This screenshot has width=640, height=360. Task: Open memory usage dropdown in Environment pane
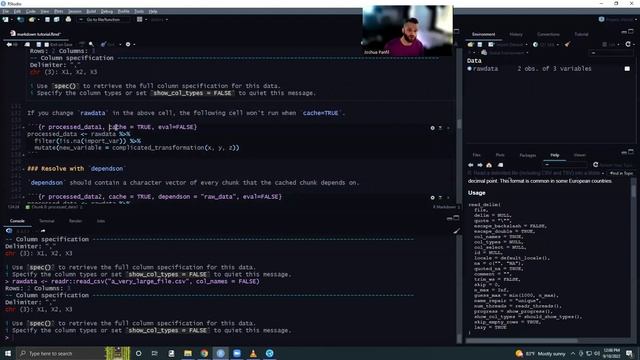pos(546,44)
